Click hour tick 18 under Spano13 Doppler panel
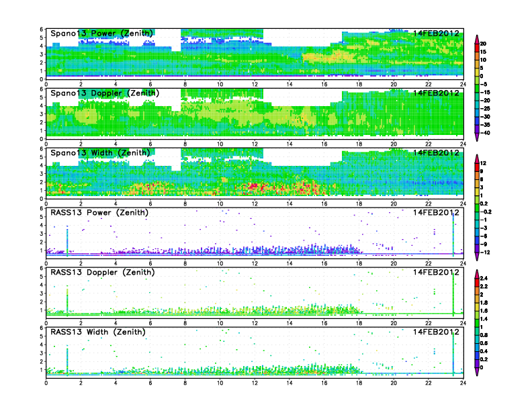Screen dimensions: 532x411 click(359, 144)
